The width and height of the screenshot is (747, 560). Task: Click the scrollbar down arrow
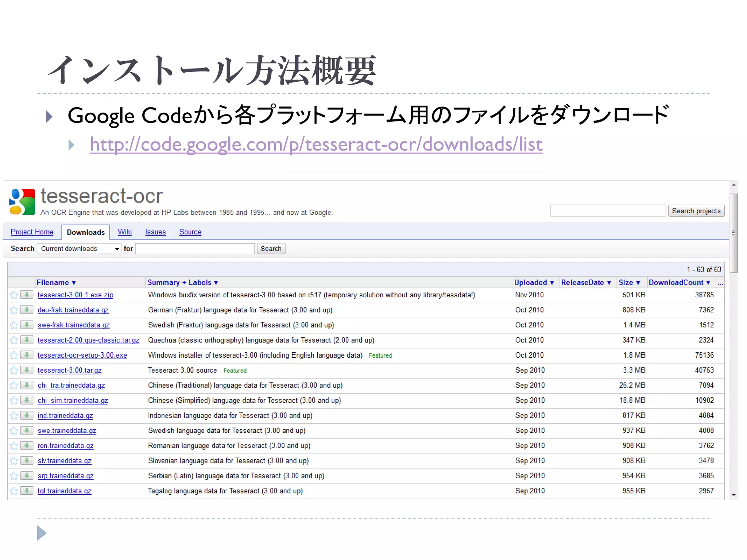tap(734, 495)
